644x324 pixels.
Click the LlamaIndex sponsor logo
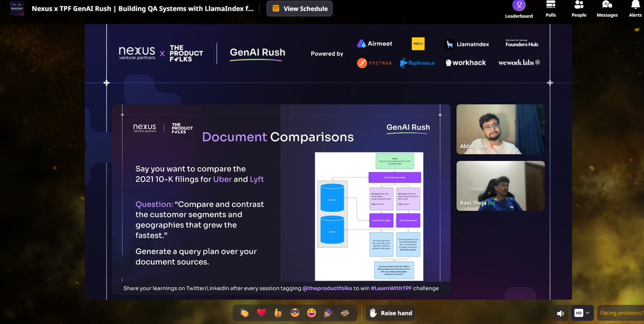point(467,44)
